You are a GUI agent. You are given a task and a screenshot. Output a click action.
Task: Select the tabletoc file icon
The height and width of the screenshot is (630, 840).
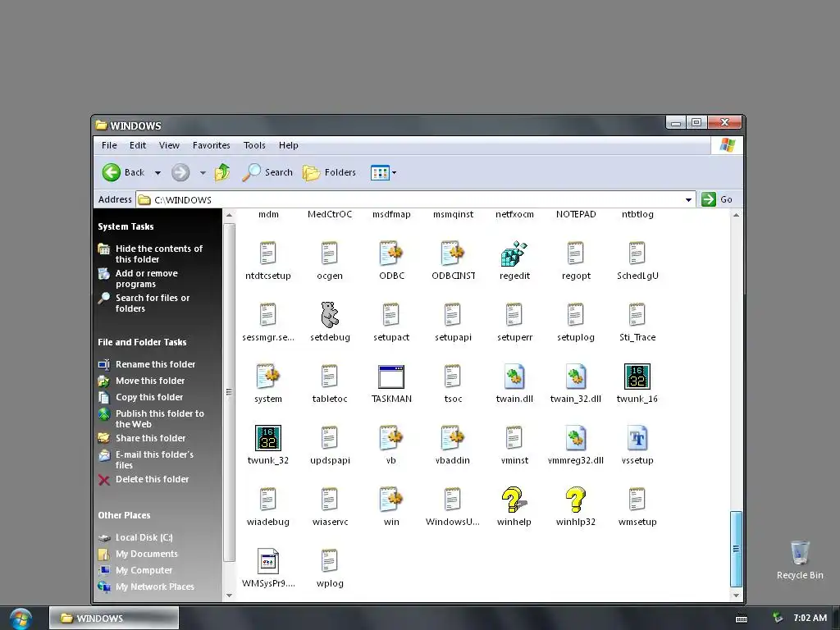[330, 376]
